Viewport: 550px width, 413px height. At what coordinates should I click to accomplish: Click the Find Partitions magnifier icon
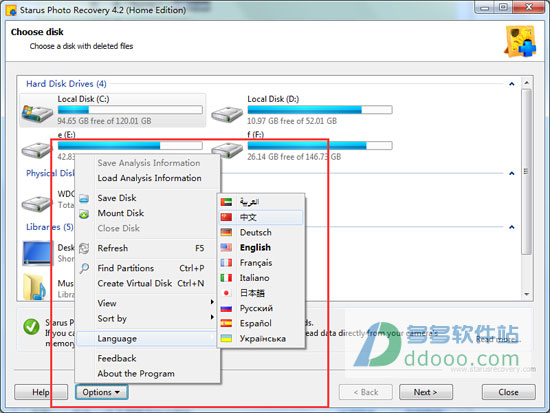point(84,268)
